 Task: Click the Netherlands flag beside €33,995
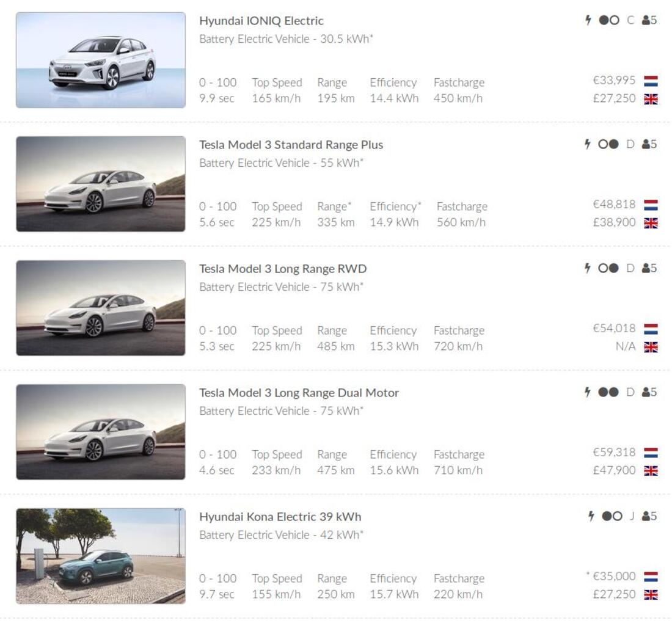click(x=651, y=81)
